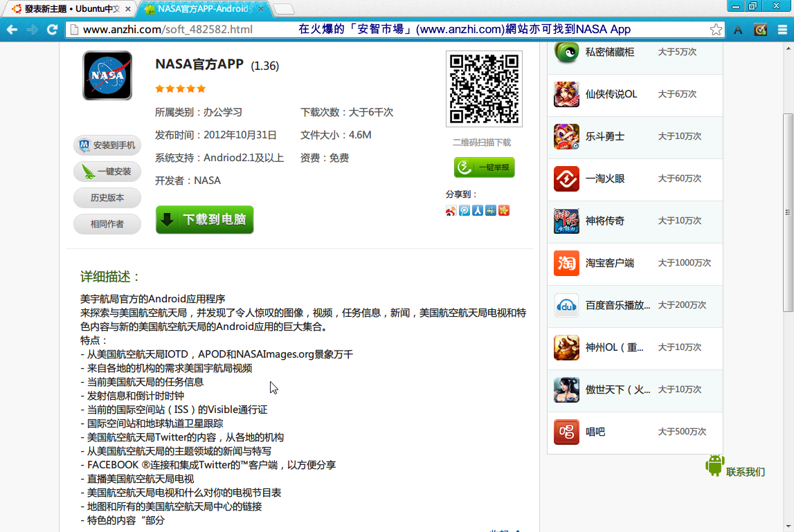Open the 傲世天下（火... app link

coord(617,389)
